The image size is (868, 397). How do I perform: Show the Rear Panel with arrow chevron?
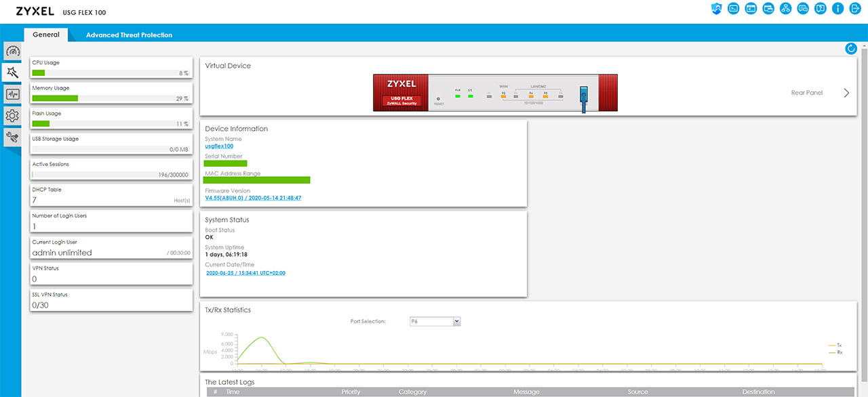[x=846, y=93]
